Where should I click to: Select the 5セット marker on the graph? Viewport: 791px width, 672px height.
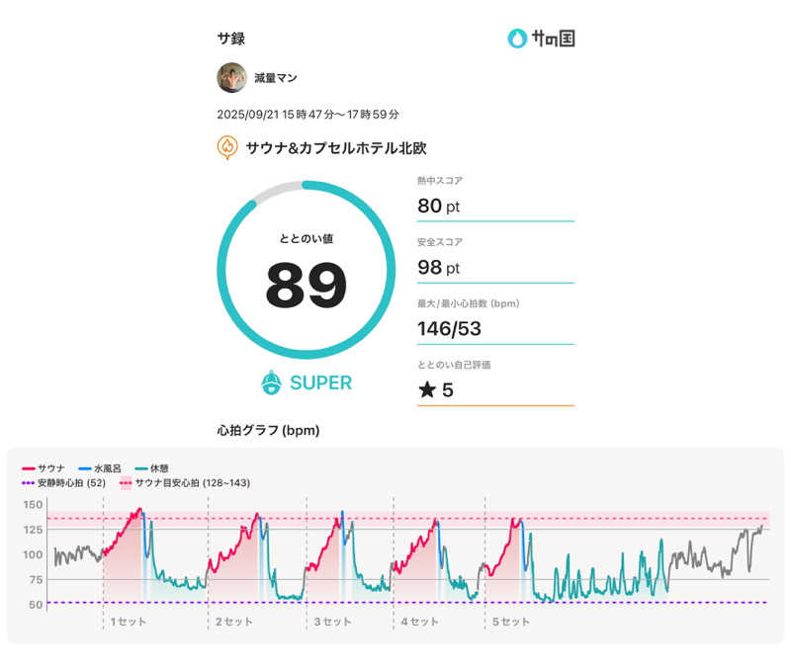tap(508, 622)
